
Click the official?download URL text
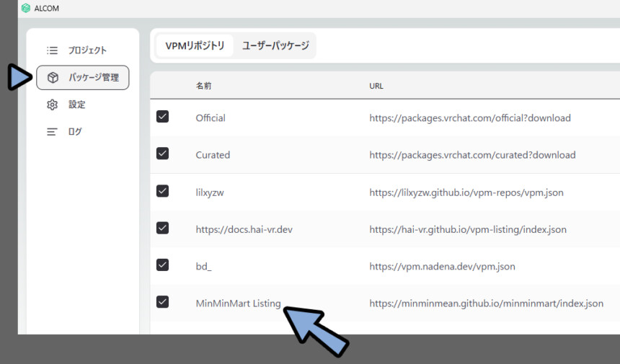pyautogui.click(x=470, y=117)
